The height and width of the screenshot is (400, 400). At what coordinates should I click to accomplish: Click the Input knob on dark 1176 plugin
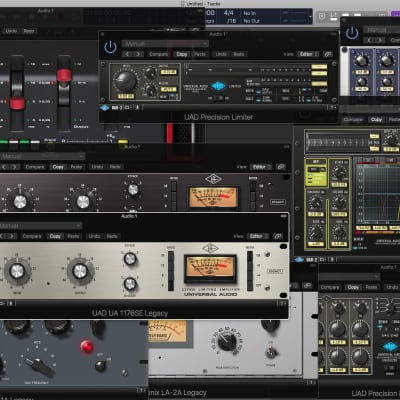click(x=20, y=201)
